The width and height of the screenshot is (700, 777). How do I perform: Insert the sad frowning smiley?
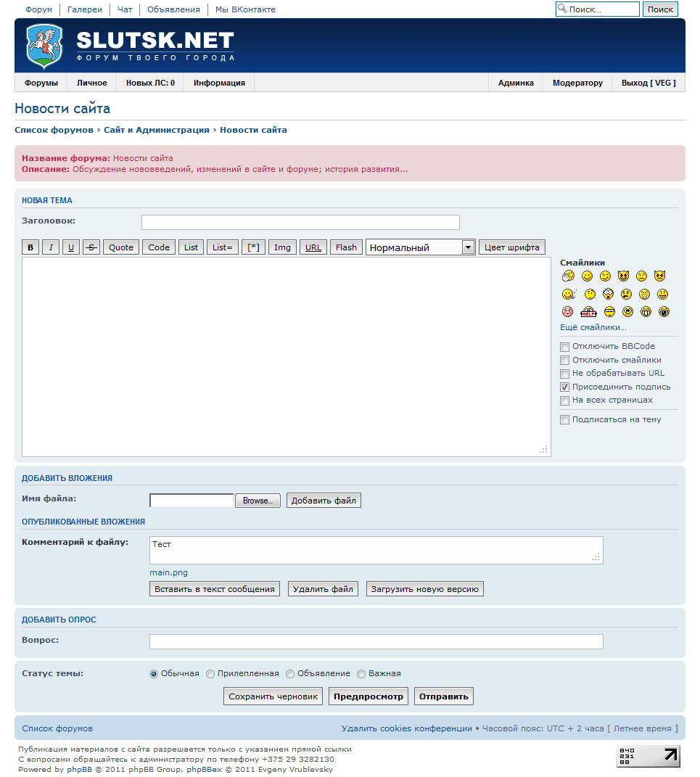point(641,276)
